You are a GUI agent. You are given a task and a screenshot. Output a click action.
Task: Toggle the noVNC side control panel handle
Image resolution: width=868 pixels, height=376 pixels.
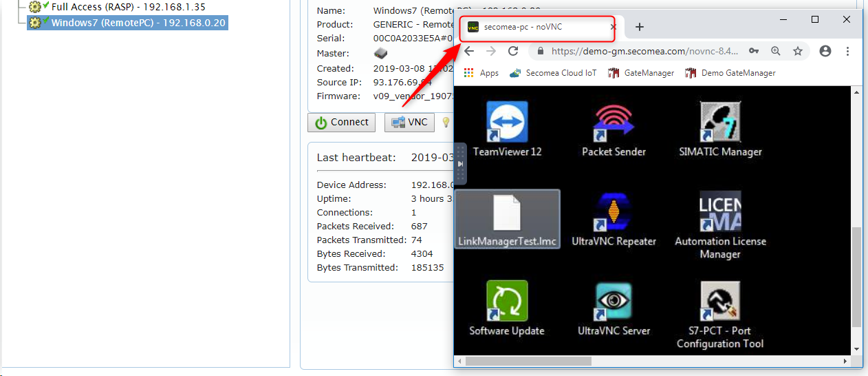tap(460, 164)
